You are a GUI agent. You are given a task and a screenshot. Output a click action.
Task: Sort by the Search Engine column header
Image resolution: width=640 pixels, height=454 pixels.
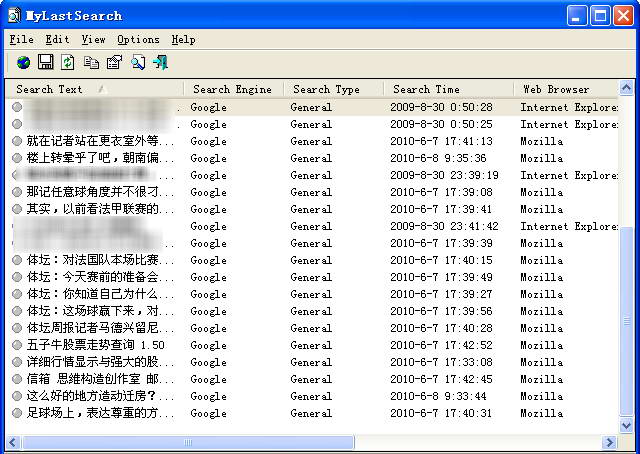click(234, 89)
